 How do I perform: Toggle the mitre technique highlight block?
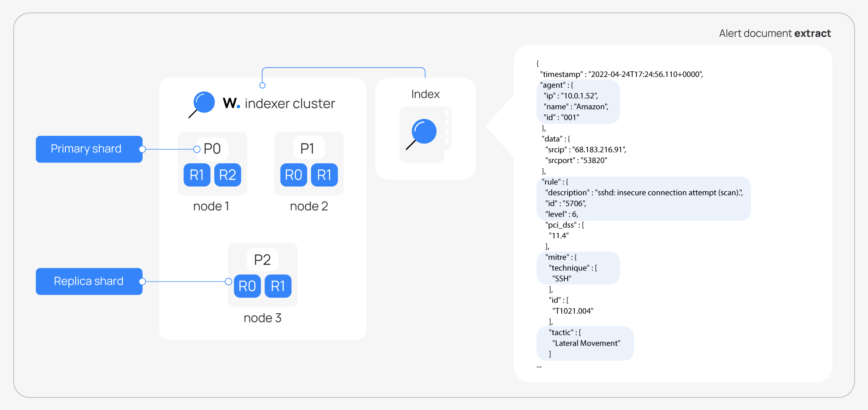coord(578,268)
